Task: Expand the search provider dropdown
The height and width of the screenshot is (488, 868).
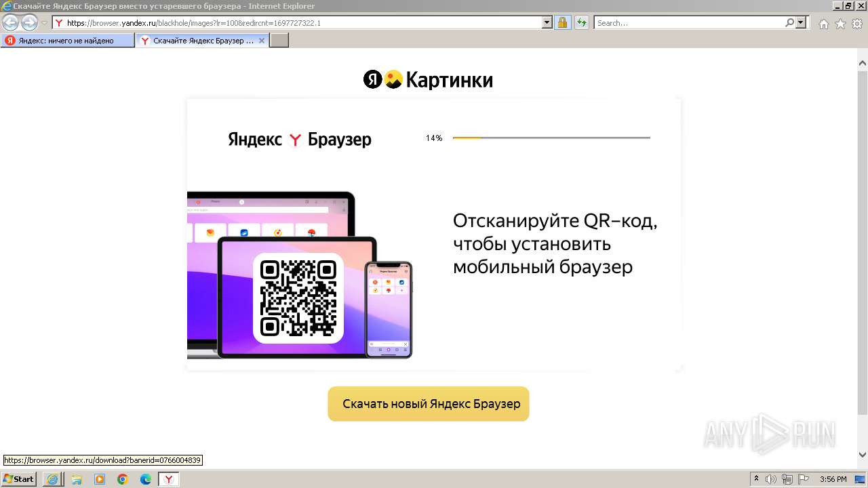Action: pos(802,22)
